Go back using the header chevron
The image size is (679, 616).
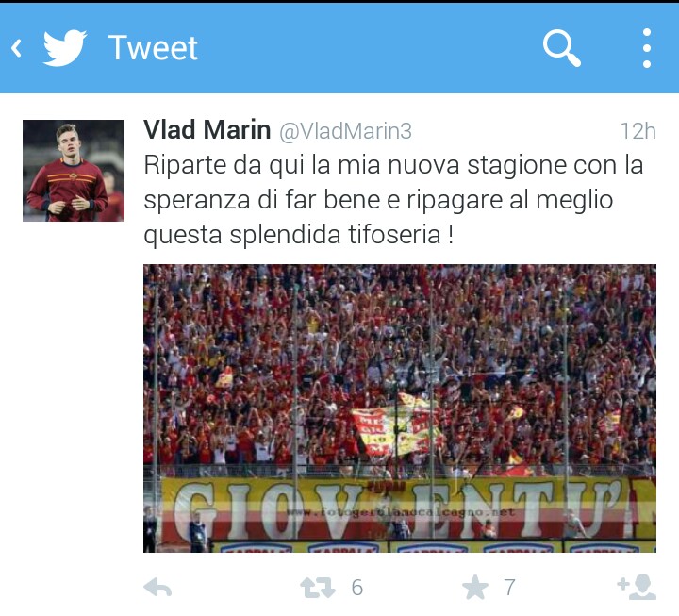click(16, 48)
